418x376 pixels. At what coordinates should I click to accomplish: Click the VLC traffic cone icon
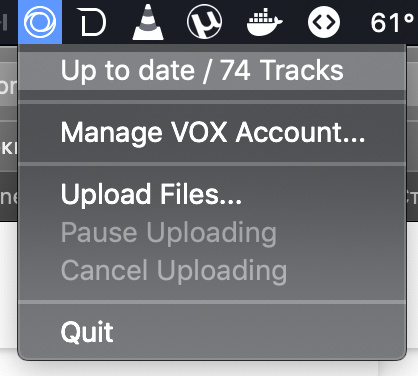click(148, 22)
